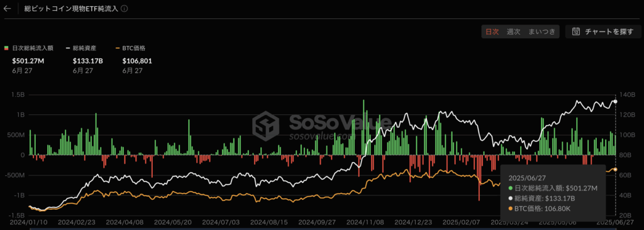Image resolution: width=644 pixels, height=230 pixels.
Task: Click the white 総純資産 legend line marker
Action: coord(68,48)
